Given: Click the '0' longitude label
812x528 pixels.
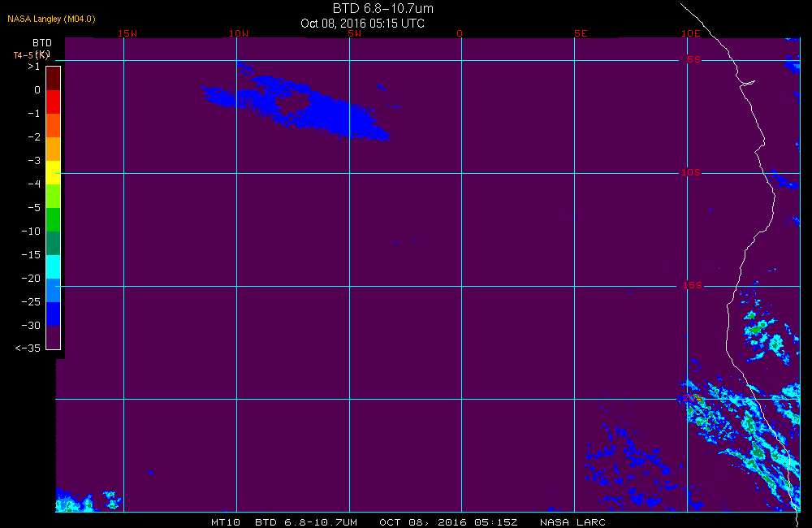Looking at the screenshot, I should [x=460, y=33].
